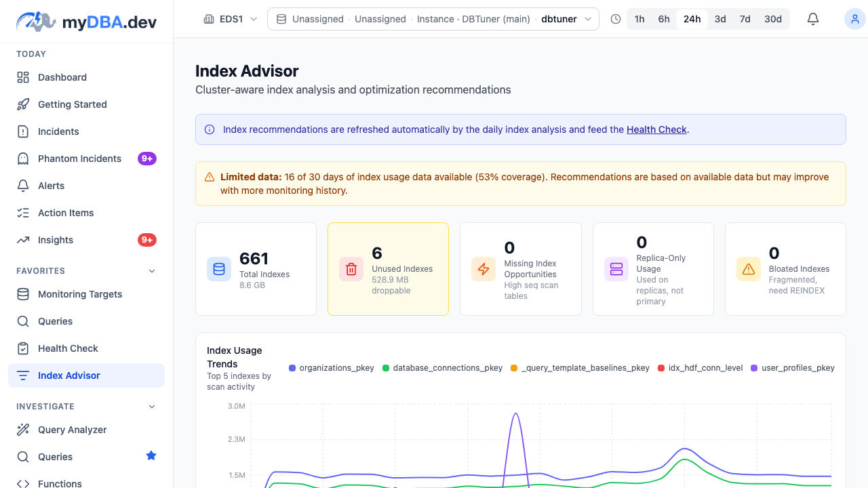Screen dimensions: 868x488
Task: Open Dashboard from the sidebar
Action: point(86,77)
